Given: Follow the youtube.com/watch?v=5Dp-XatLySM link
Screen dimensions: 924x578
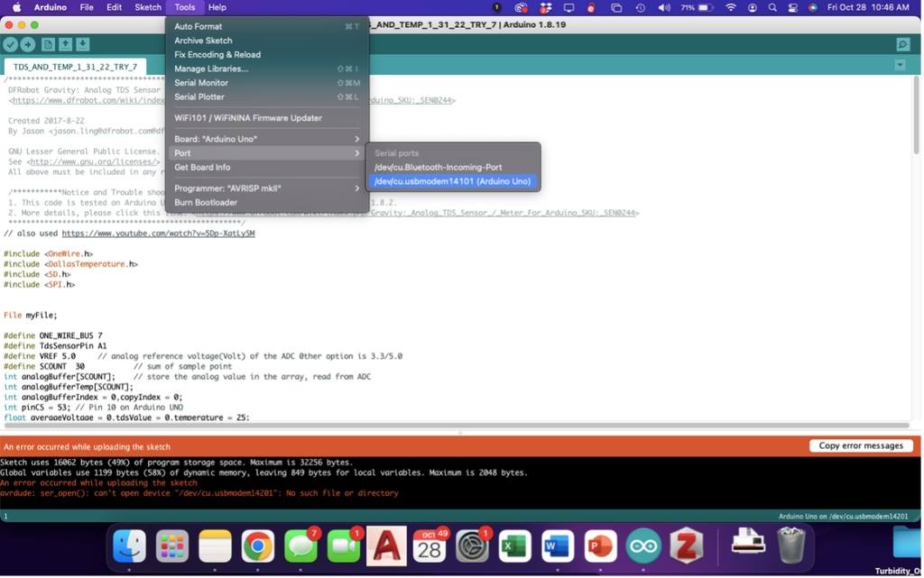Looking at the screenshot, I should point(159,233).
